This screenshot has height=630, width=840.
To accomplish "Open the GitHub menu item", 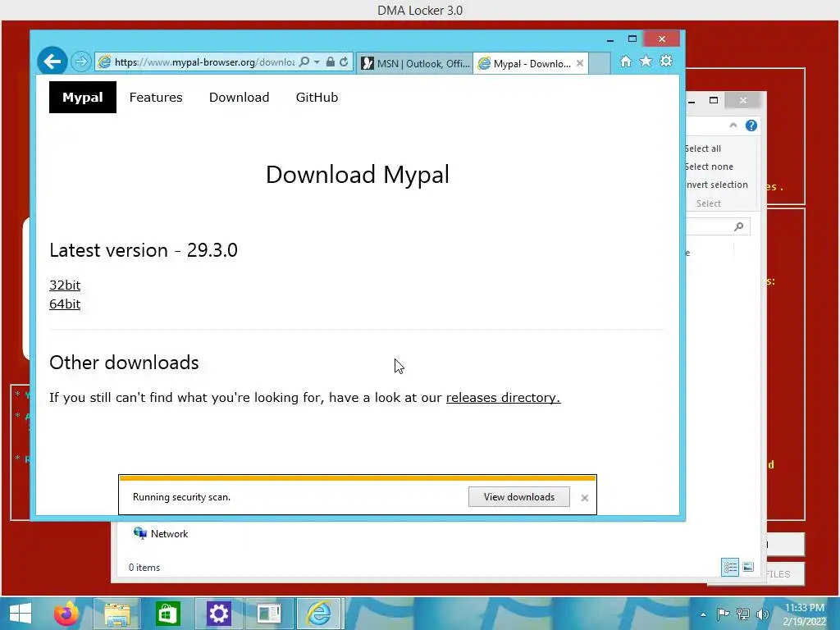I will (x=317, y=97).
